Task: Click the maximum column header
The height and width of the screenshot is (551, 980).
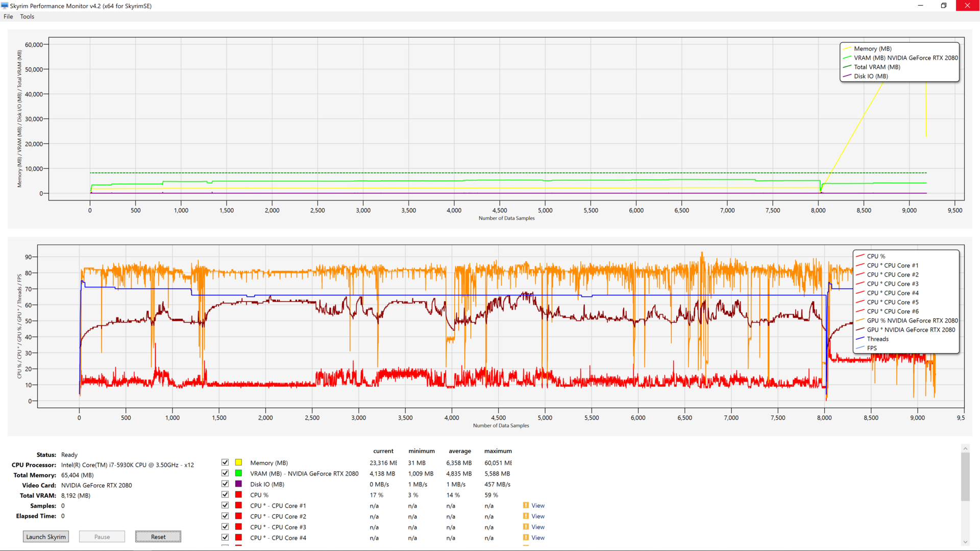Action: (498, 451)
